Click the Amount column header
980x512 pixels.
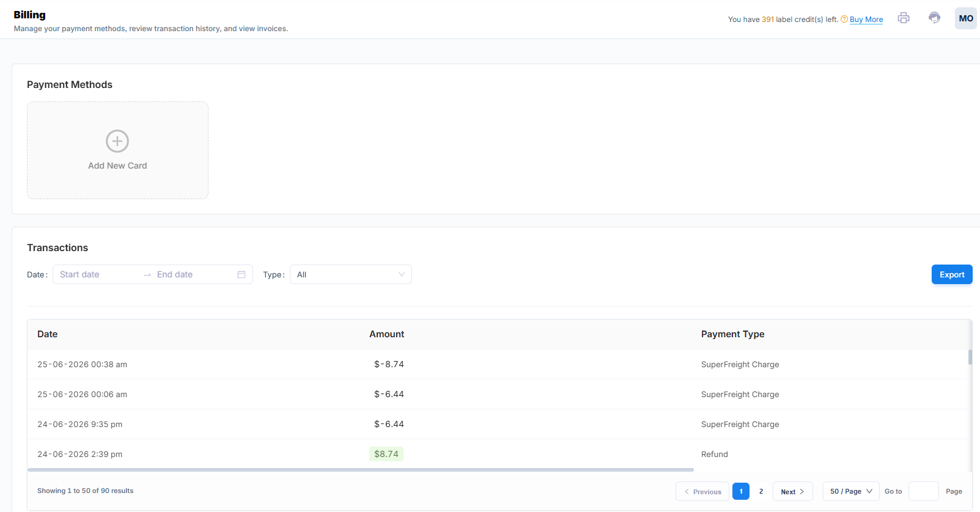[386, 334]
